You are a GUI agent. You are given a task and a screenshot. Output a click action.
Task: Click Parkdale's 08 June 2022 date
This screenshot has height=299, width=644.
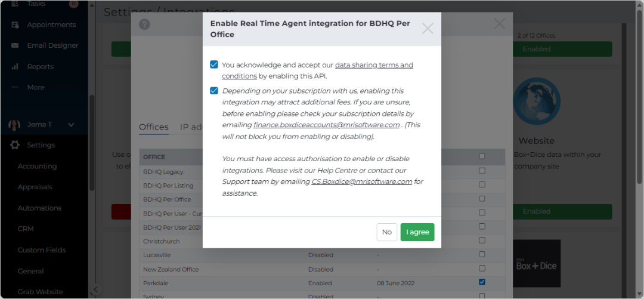395,283
